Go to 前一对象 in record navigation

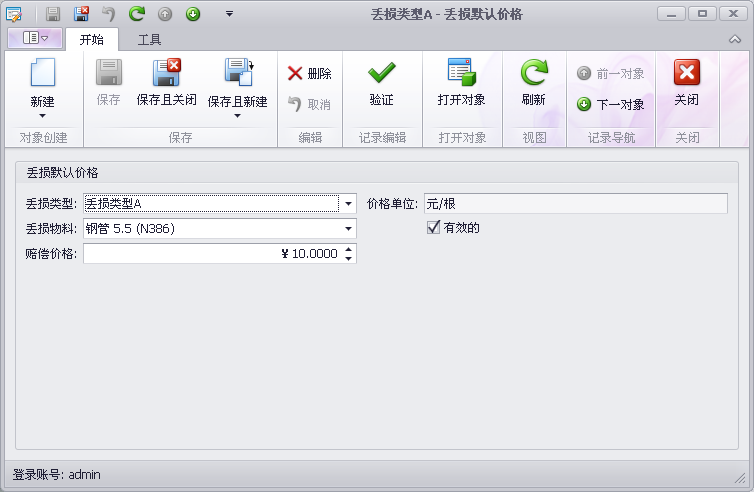point(611,74)
